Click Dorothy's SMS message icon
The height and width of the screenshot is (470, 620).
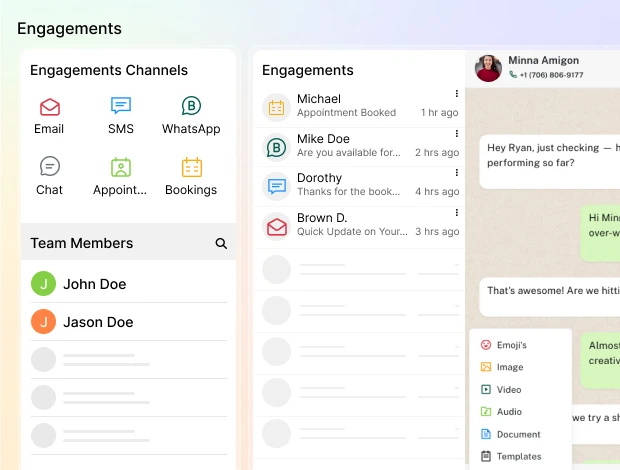[x=276, y=186]
